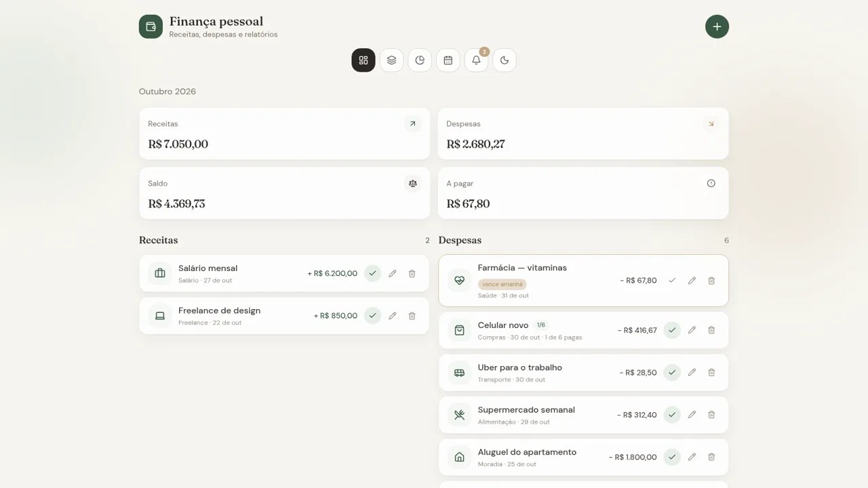Click the A pagar card alert icon
Image resolution: width=868 pixels, height=488 pixels.
(711, 184)
